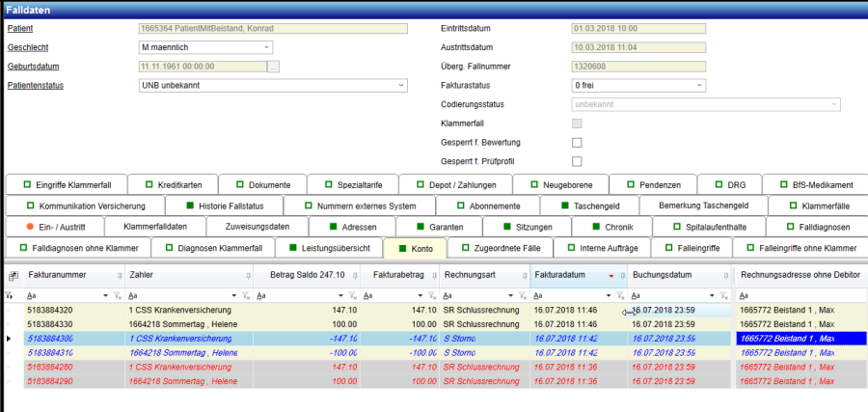The height and width of the screenshot is (412, 868).
Task: Click the Patient label link
Action: [20, 29]
